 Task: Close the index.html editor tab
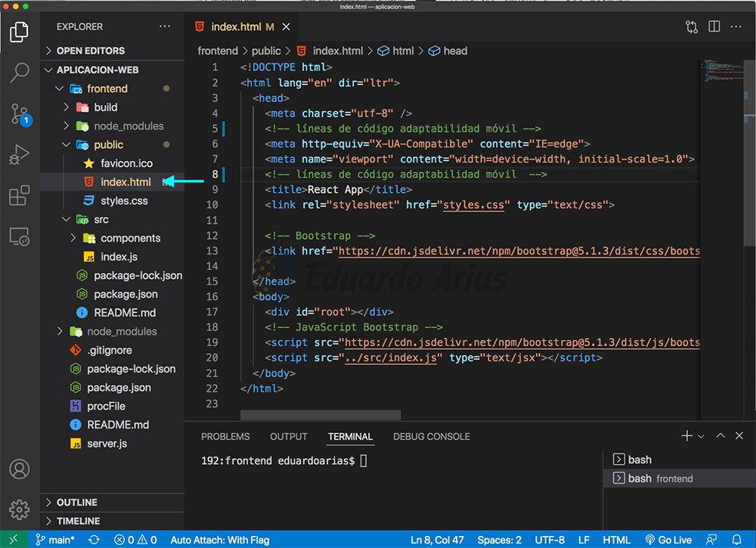click(286, 26)
